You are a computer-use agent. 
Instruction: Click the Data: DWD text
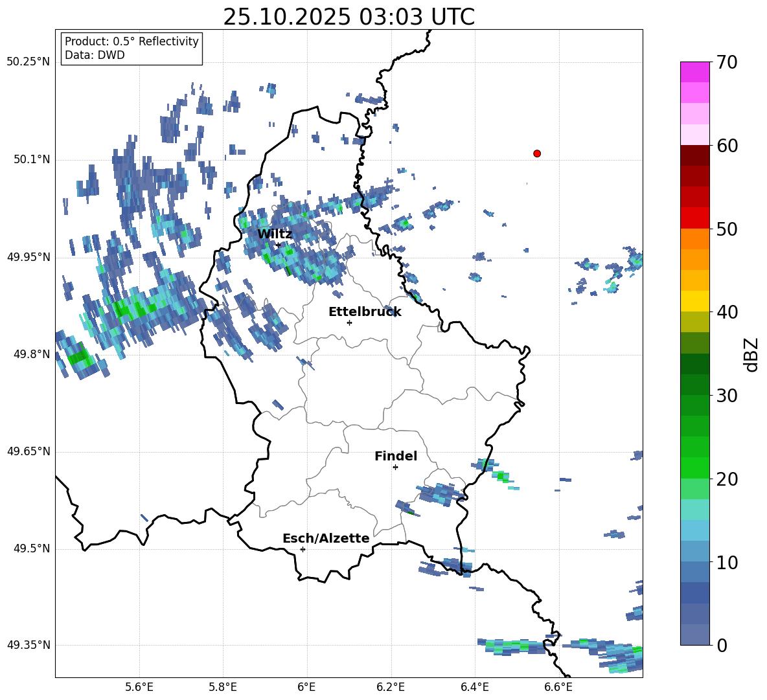pos(95,55)
